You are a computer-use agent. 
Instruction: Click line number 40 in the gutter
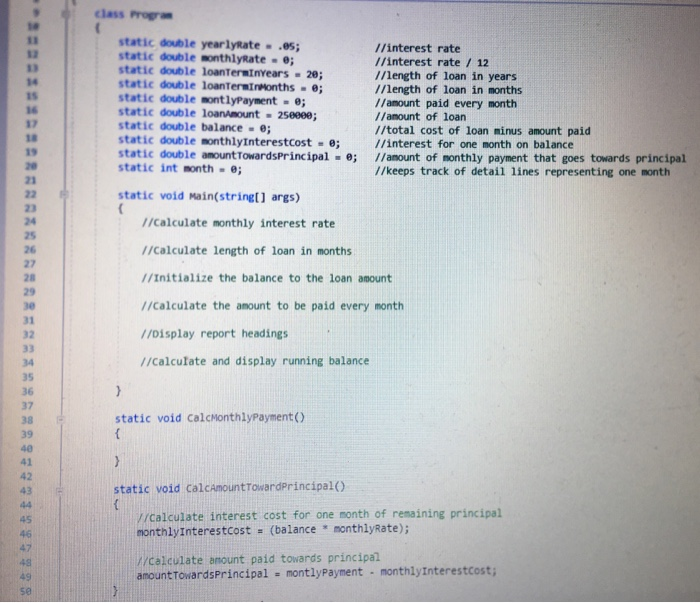[x=27, y=448]
